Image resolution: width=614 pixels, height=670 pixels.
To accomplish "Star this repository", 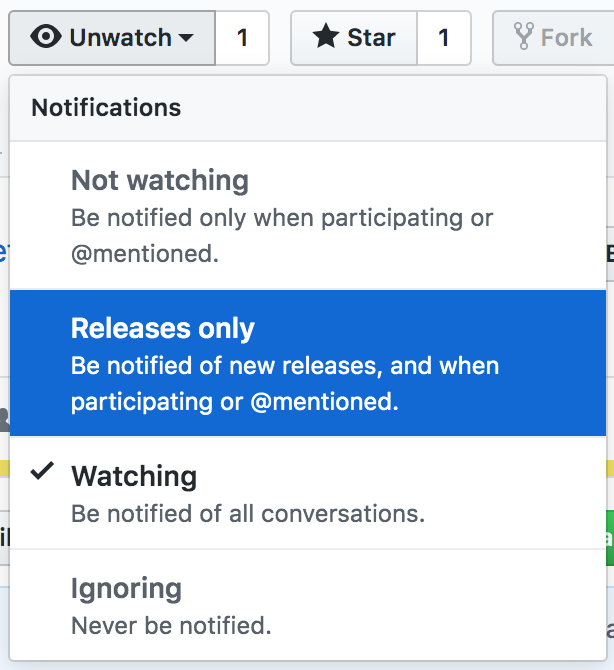I will pos(354,38).
